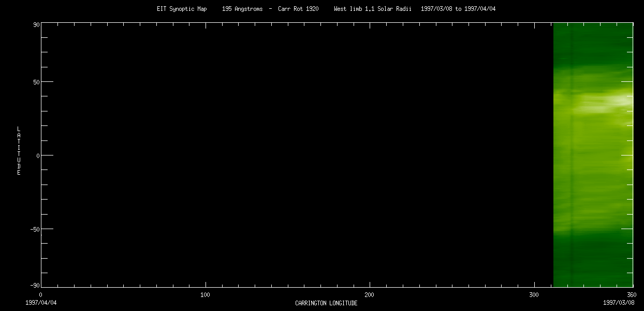Select the 90 latitude tick label

37,23
